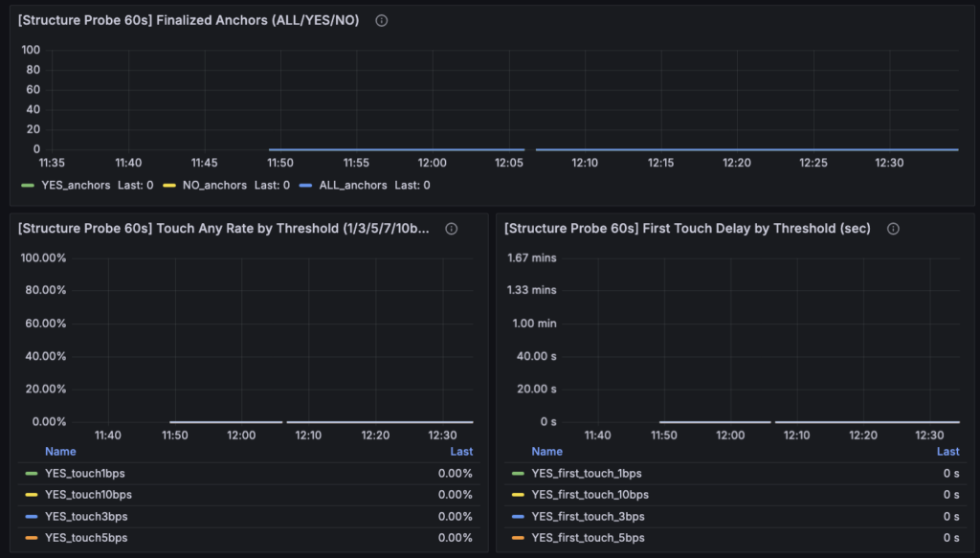Sort First Touch legend by Name header
The image size is (980, 558).
tap(547, 452)
